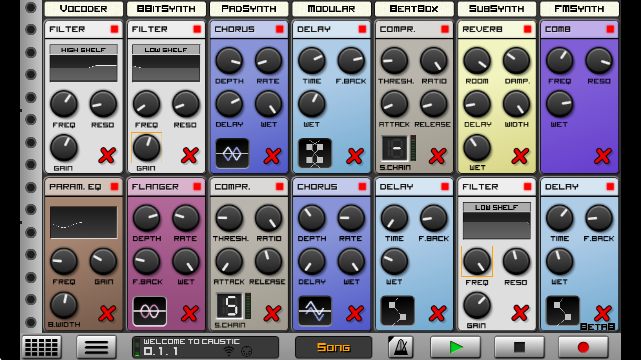The height and width of the screenshot is (360, 641).
Task: Click the Param. EQ B.Width knob
Action: [x=64, y=306]
